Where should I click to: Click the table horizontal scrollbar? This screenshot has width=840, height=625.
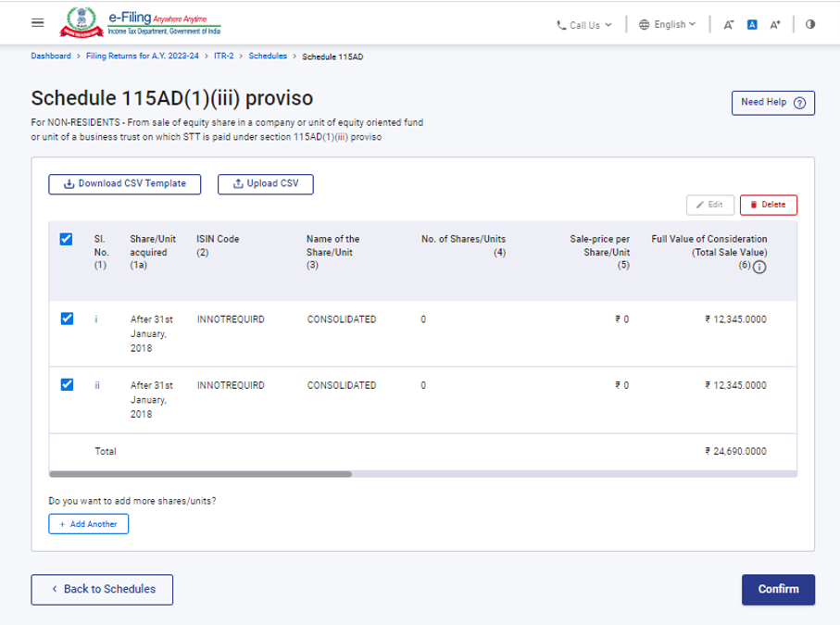point(201,474)
